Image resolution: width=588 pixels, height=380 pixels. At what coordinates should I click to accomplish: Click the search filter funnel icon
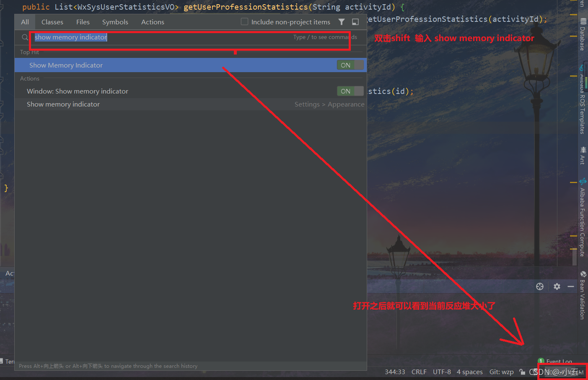pyautogui.click(x=342, y=22)
